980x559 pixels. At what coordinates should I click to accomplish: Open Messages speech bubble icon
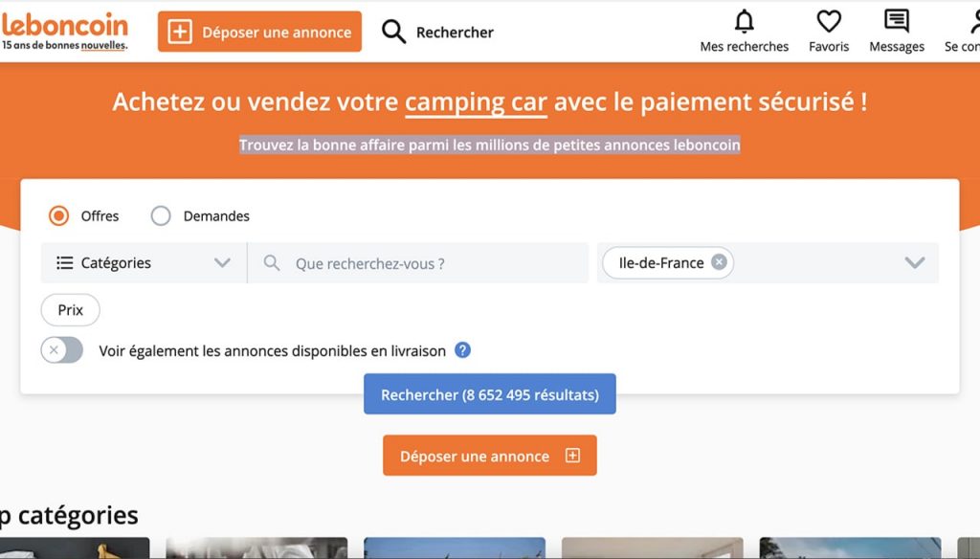click(x=896, y=21)
